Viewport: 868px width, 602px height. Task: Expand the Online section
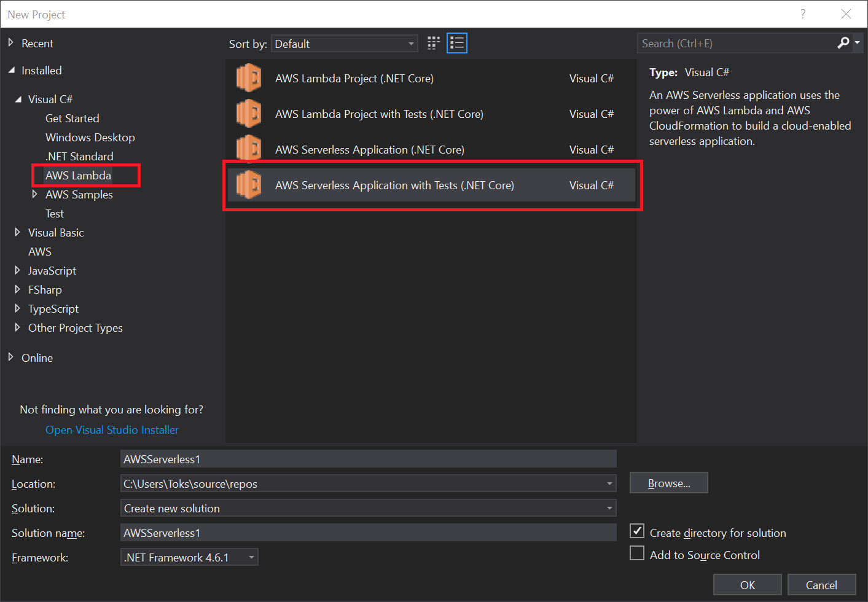pos(10,357)
